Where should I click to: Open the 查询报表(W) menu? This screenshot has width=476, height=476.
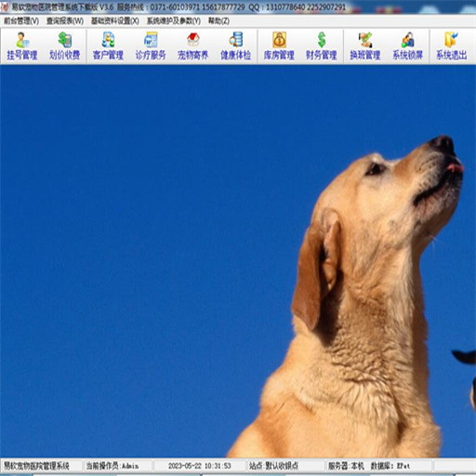(65, 21)
